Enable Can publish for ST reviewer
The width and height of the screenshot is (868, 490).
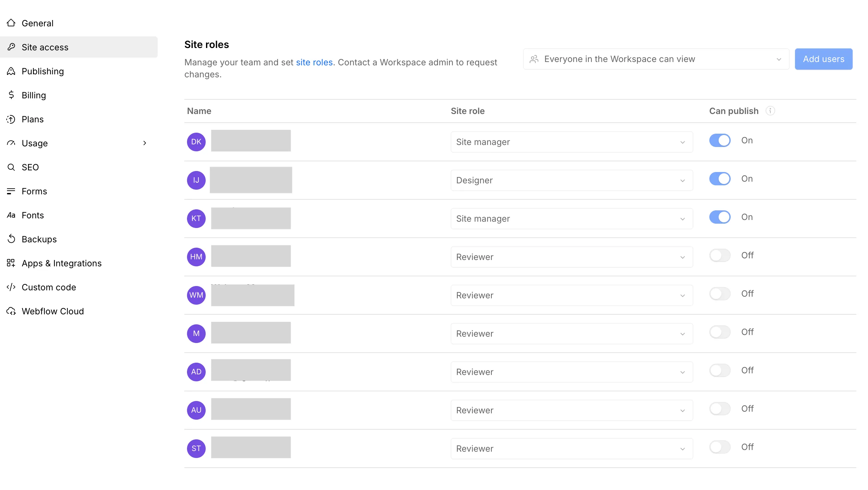tap(720, 447)
